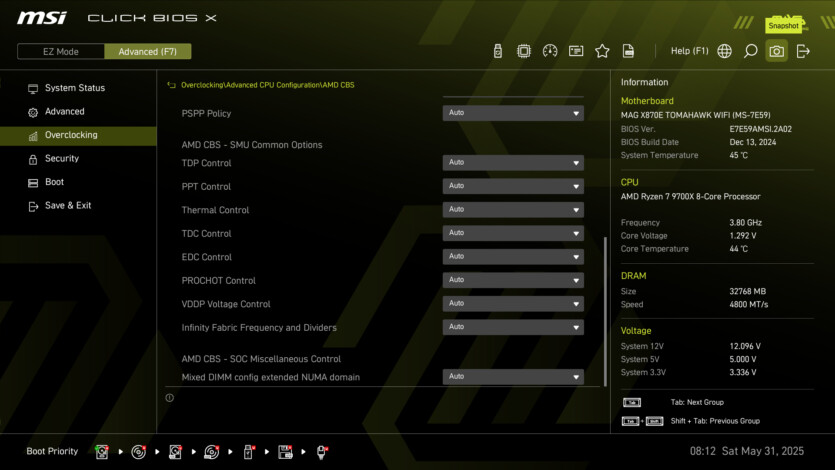835x470 pixels.
Task: Open the M-Flash USB BIOS update icon
Action: click(x=497, y=51)
